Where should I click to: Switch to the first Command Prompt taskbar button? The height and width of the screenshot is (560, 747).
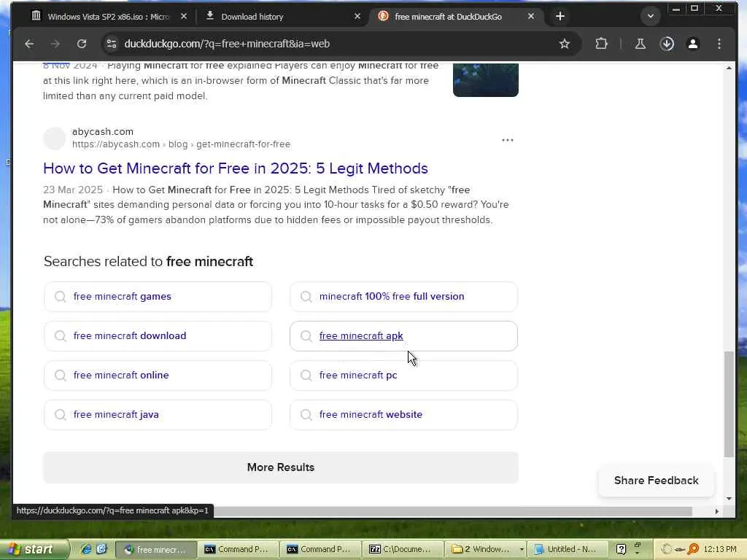point(239,550)
